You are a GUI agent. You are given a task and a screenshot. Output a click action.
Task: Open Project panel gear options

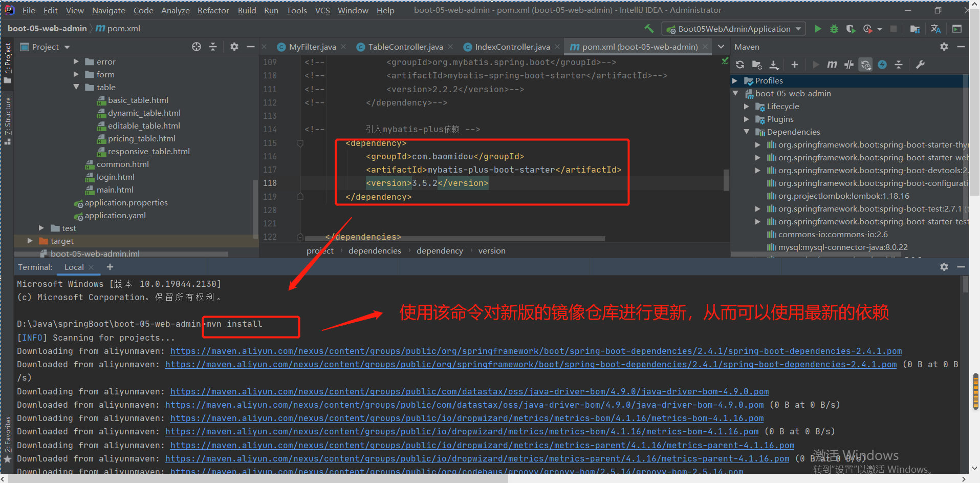click(234, 47)
